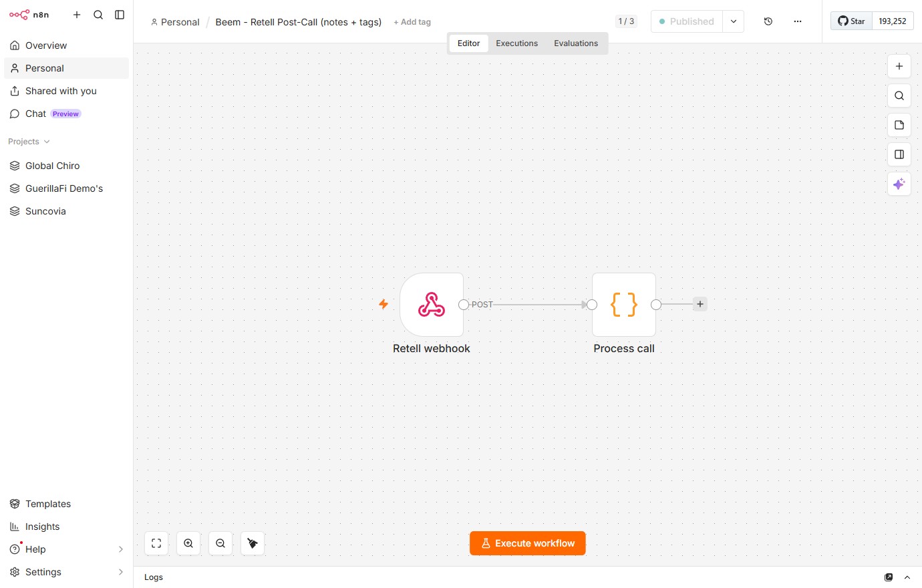Click the POST connection label
Screen dimensions: 922x588
(x=482, y=305)
